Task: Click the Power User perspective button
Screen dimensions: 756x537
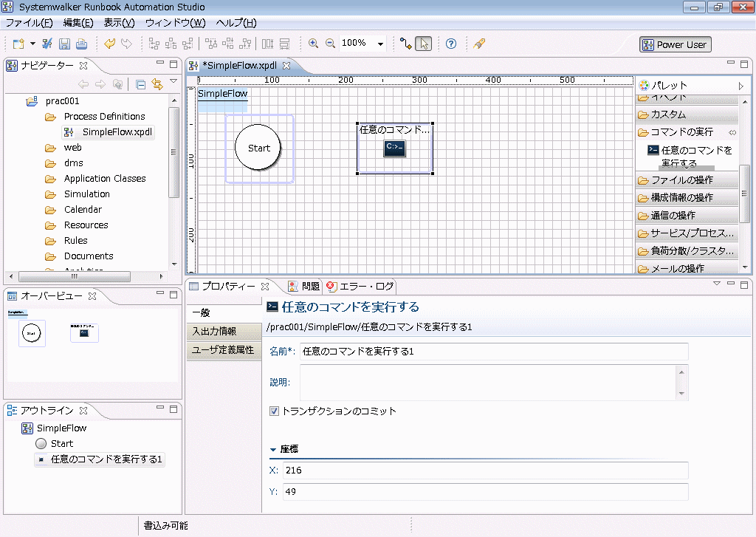Action: 676,45
